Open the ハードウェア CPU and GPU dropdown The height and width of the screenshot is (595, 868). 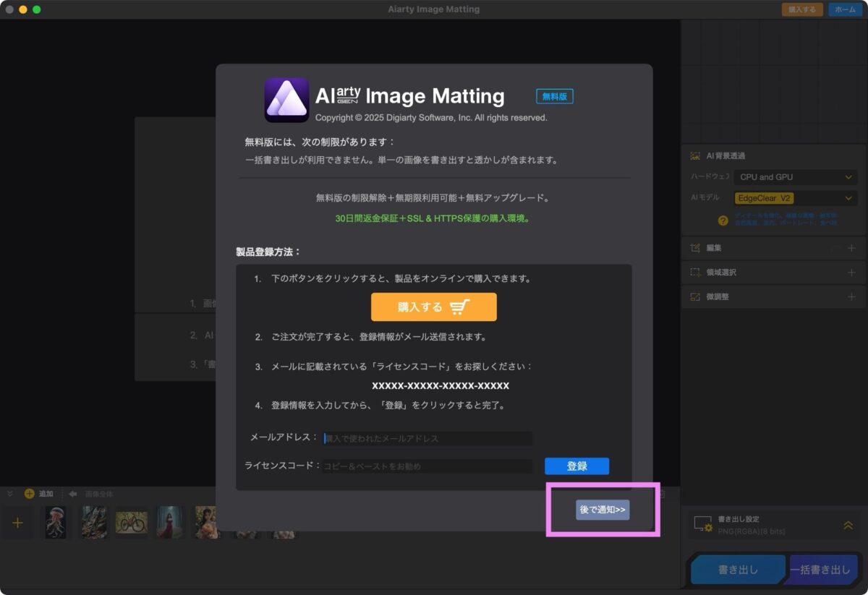coord(795,177)
